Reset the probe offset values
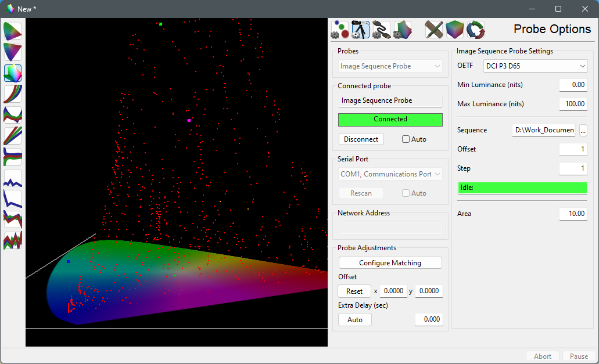This screenshot has height=364, width=599. click(354, 291)
